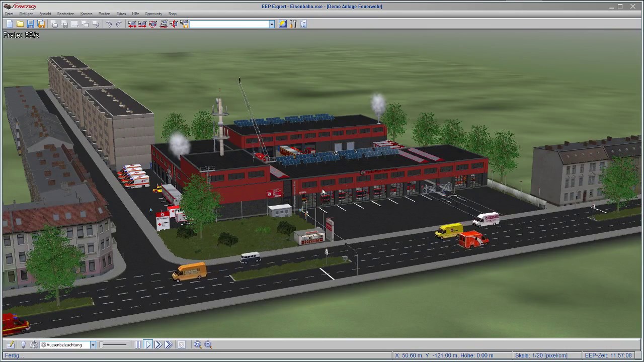644x362 pixels.
Task: Click the yellow globe toolbar icon
Action: pos(283,24)
